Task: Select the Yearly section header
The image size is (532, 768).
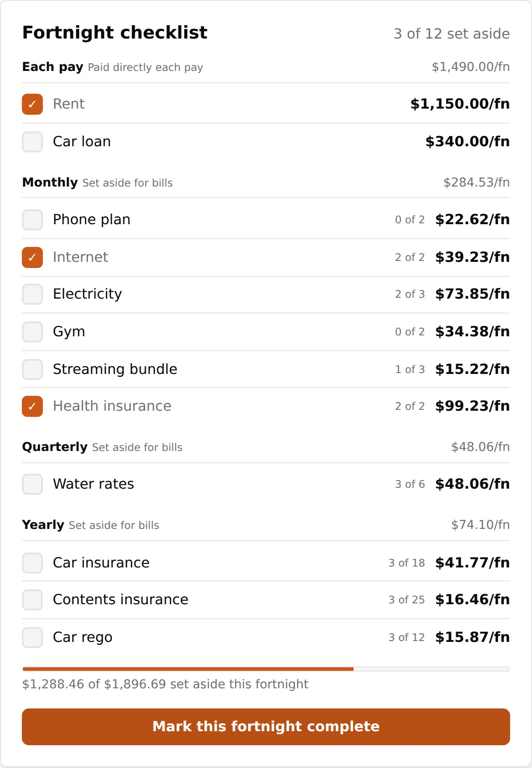Action: pos(266,525)
